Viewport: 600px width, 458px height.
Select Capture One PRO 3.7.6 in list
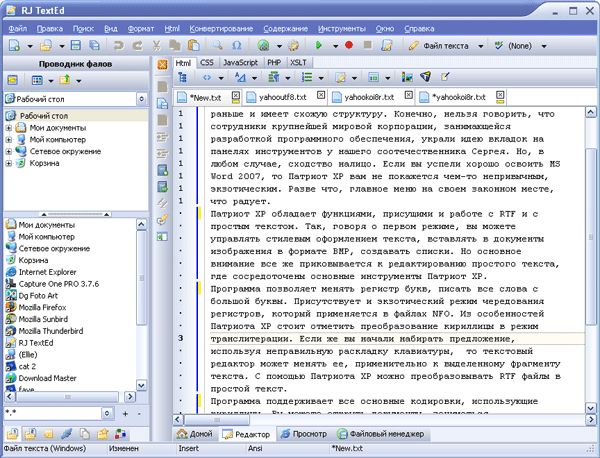click(59, 284)
